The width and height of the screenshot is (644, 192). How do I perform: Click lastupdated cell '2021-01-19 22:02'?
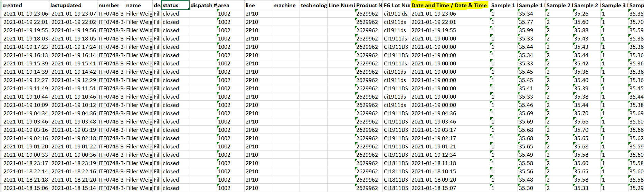tap(74, 22)
